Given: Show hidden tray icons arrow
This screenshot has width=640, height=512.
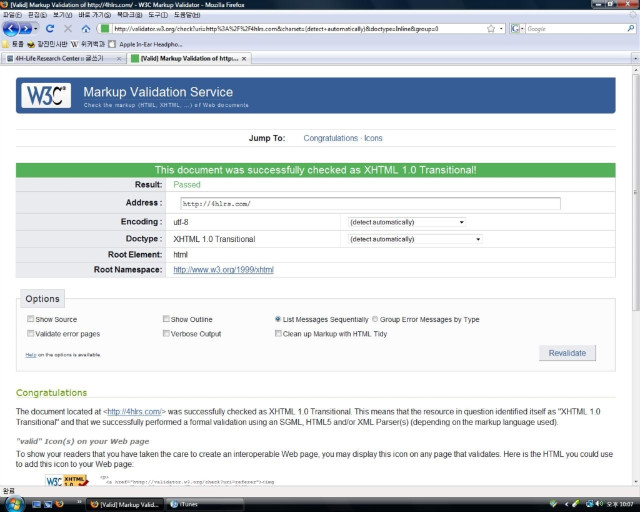Looking at the screenshot, I should [x=566, y=504].
